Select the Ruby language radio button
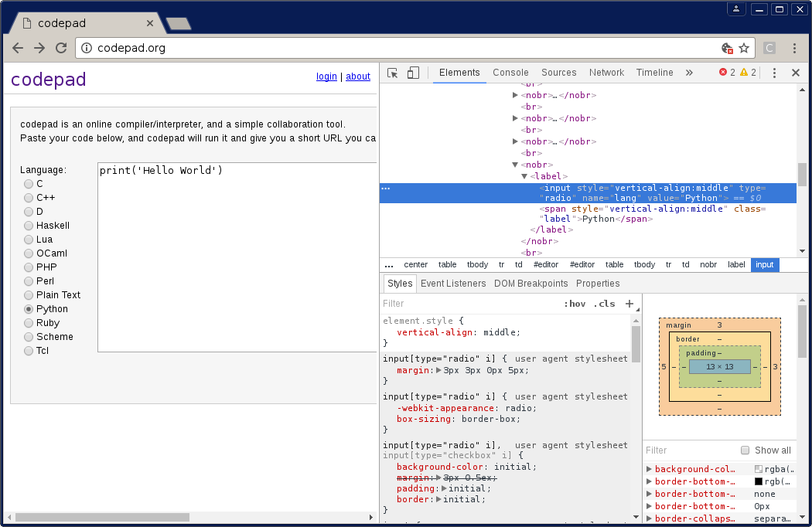The width and height of the screenshot is (812, 527). (29, 323)
